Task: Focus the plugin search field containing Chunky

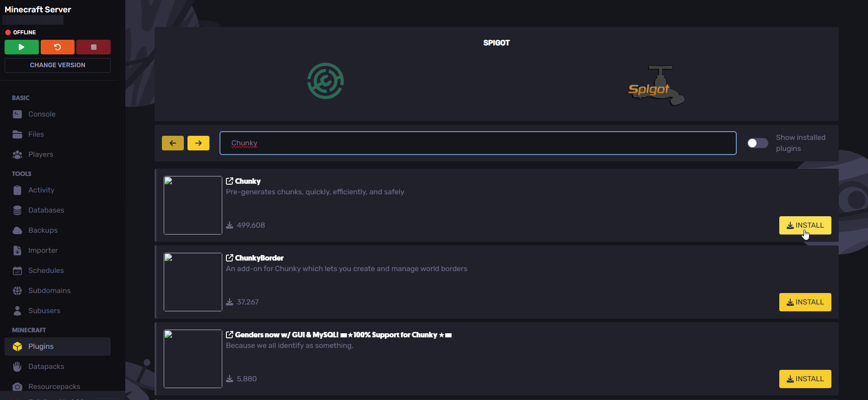Action: point(478,143)
